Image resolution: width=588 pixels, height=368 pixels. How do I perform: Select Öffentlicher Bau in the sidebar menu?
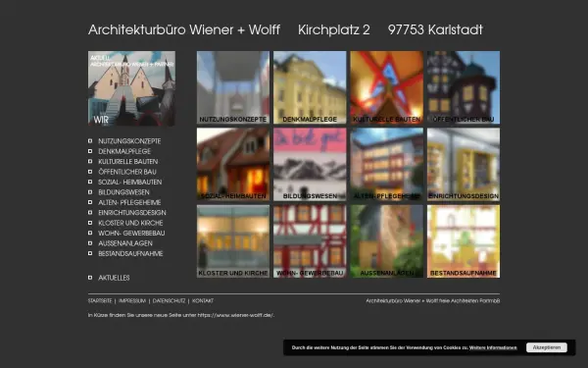127,172
